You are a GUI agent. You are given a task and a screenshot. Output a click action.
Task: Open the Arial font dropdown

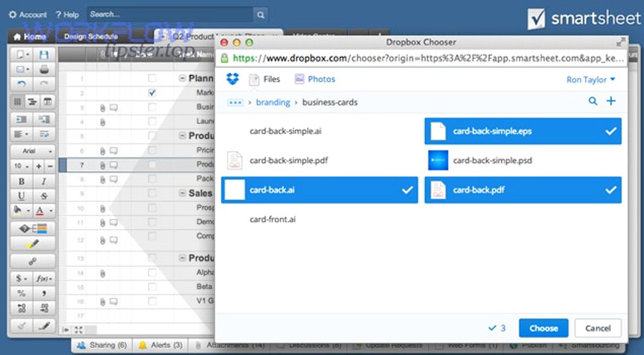pyautogui.click(x=33, y=151)
